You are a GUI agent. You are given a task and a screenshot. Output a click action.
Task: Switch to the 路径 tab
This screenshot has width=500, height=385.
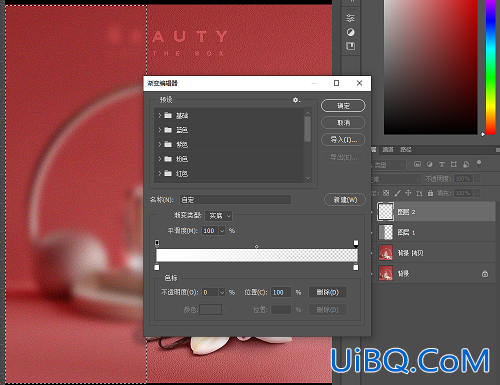tap(406, 150)
